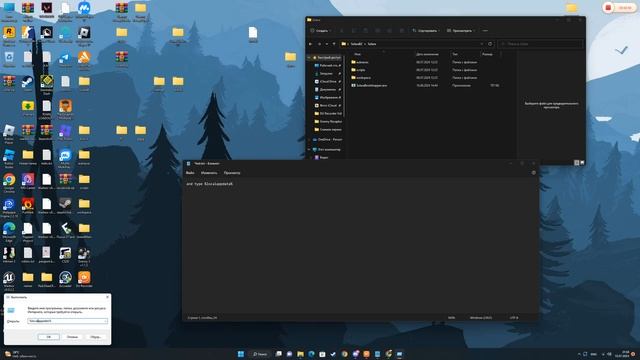Sort by the Имя column header
Viewport: 640px width, 360px height.
coord(358,54)
